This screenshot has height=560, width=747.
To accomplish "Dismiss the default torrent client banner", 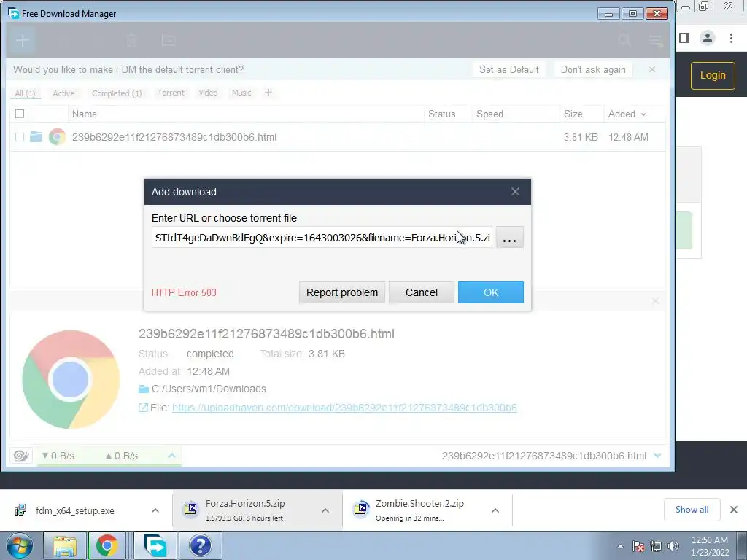I will pyautogui.click(x=651, y=69).
